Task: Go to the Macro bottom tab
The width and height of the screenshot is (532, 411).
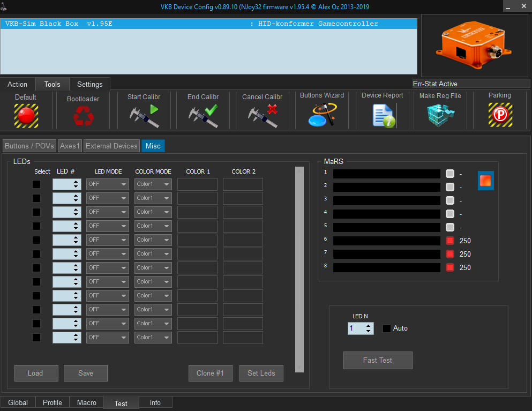Action: point(87,402)
